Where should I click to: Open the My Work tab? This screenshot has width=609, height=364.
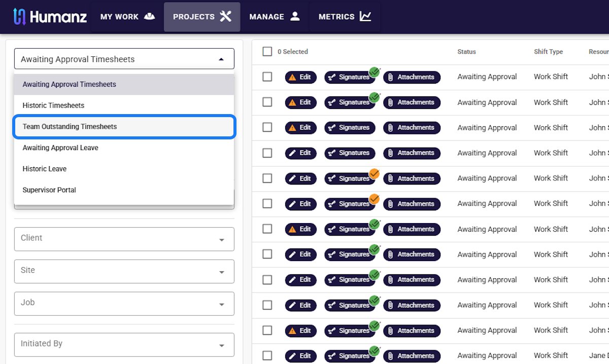tap(127, 17)
